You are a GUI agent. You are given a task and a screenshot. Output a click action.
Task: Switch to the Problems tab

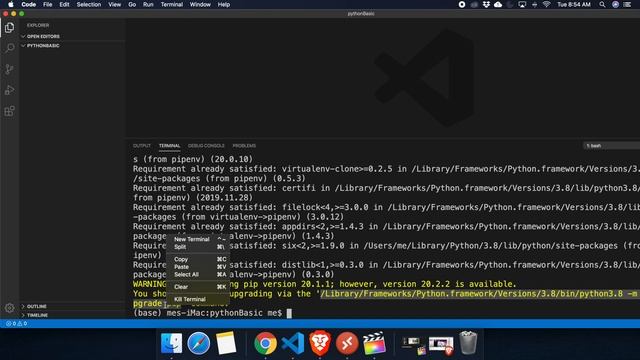(x=244, y=146)
